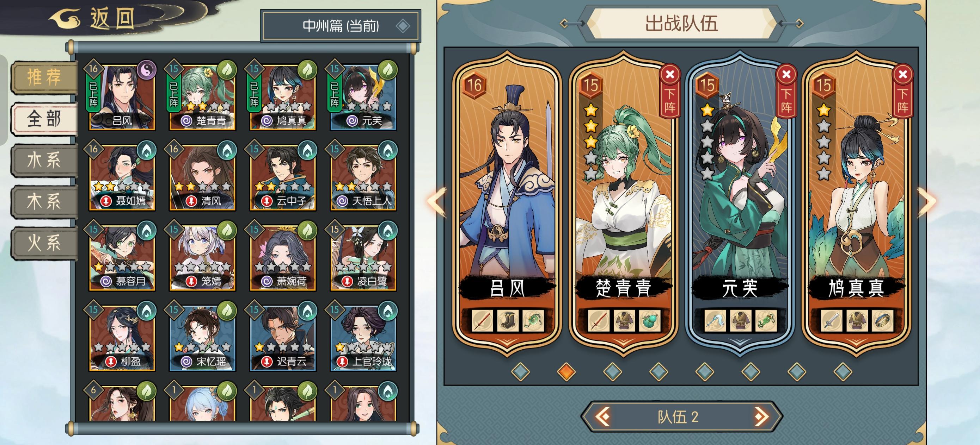980x445 pixels.
Task: Remove 楚青青 from the team via 下阵
Action: point(670,92)
